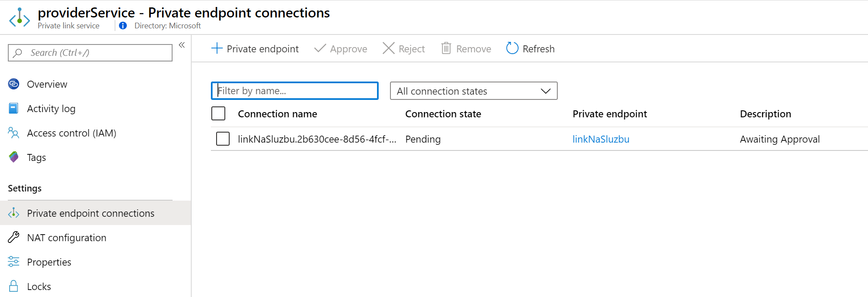Click the Approve checkmark icon

pos(320,48)
